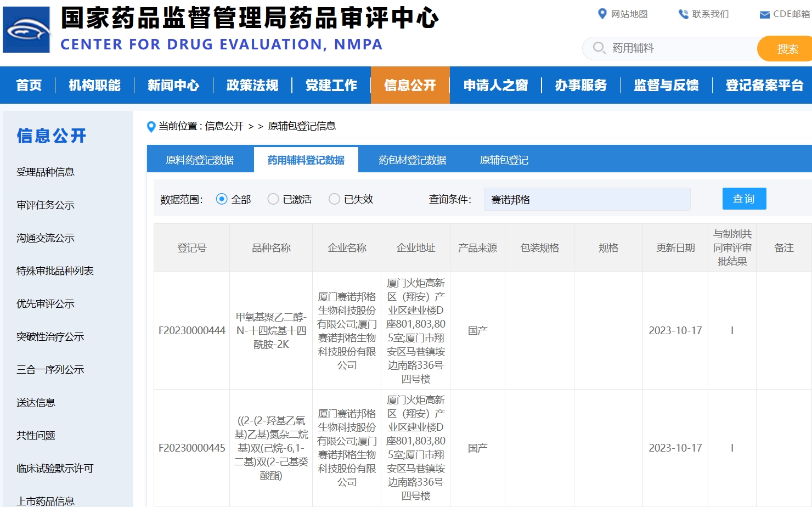
Task: Open the 申请人之窗 navigation menu
Action: point(495,85)
